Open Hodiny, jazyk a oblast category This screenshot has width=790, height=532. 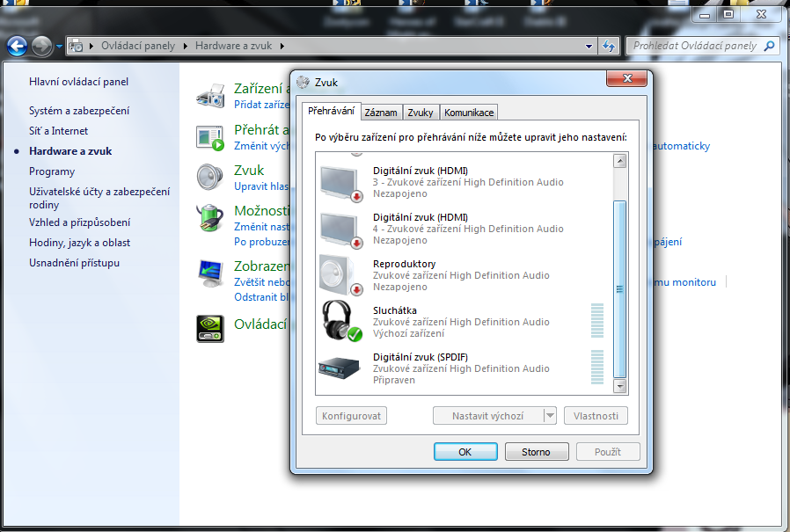coord(79,243)
